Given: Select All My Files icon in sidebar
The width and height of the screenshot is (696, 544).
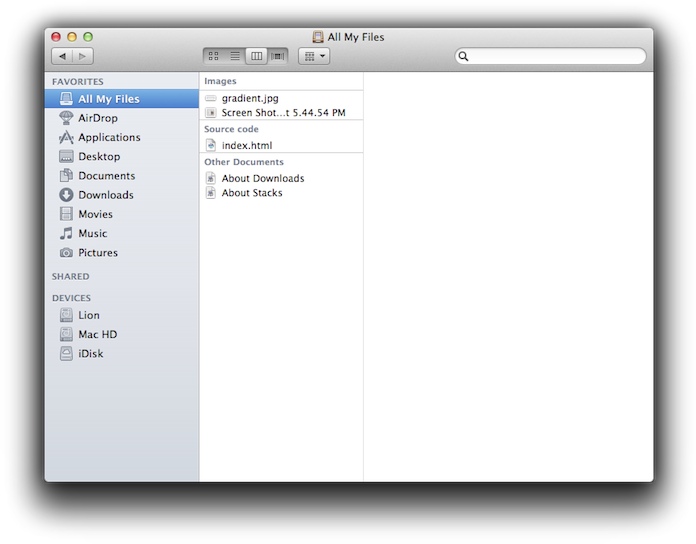Looking at the screenshot, I should tap(66, 99).
